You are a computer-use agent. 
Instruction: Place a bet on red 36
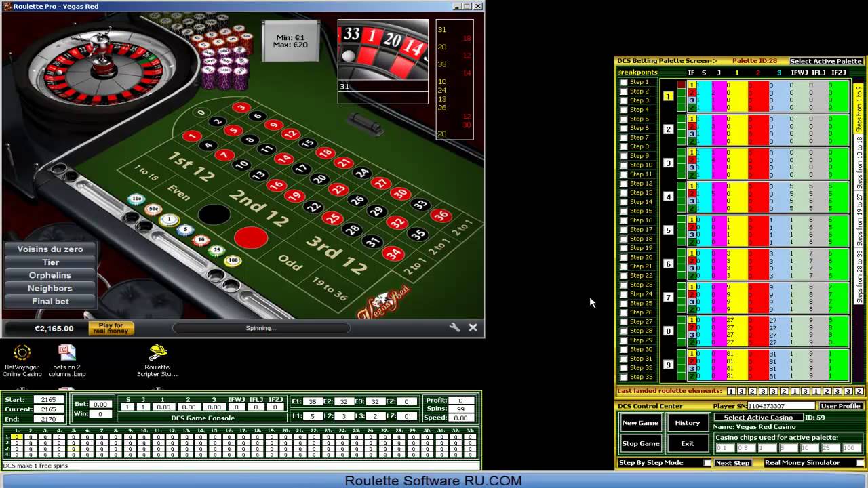click(441, 216)
